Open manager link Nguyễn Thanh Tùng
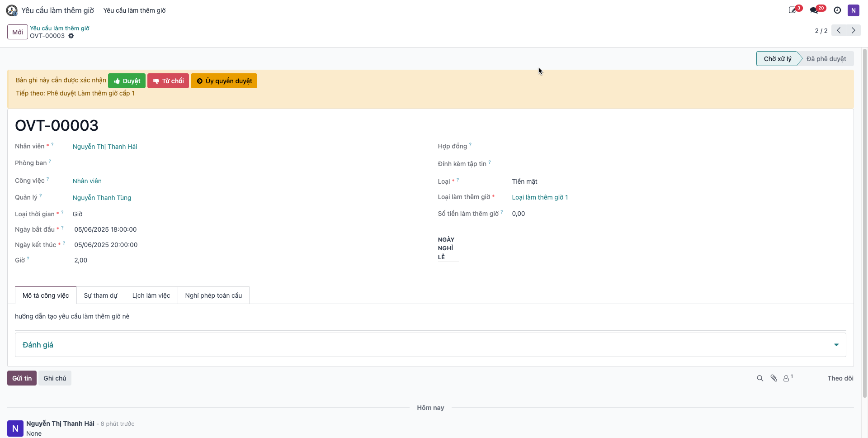The image size is (868, 438). click(x=102, y=198)
